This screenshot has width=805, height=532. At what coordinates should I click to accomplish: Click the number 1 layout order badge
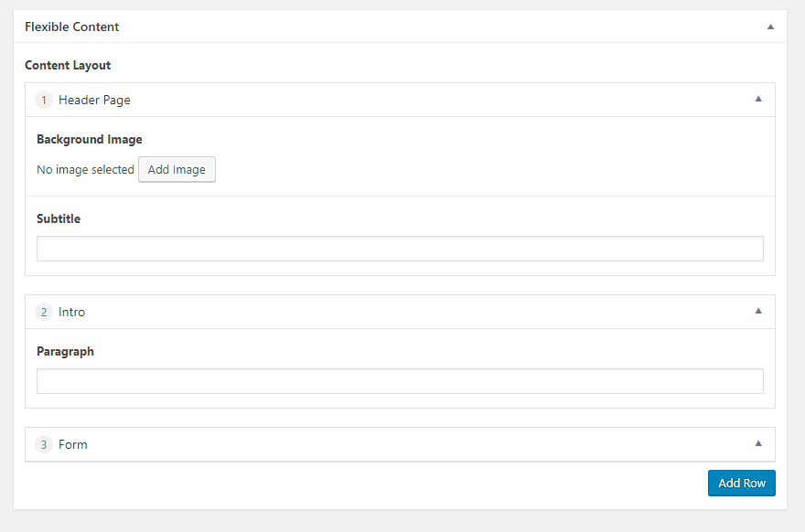(44, 100)
